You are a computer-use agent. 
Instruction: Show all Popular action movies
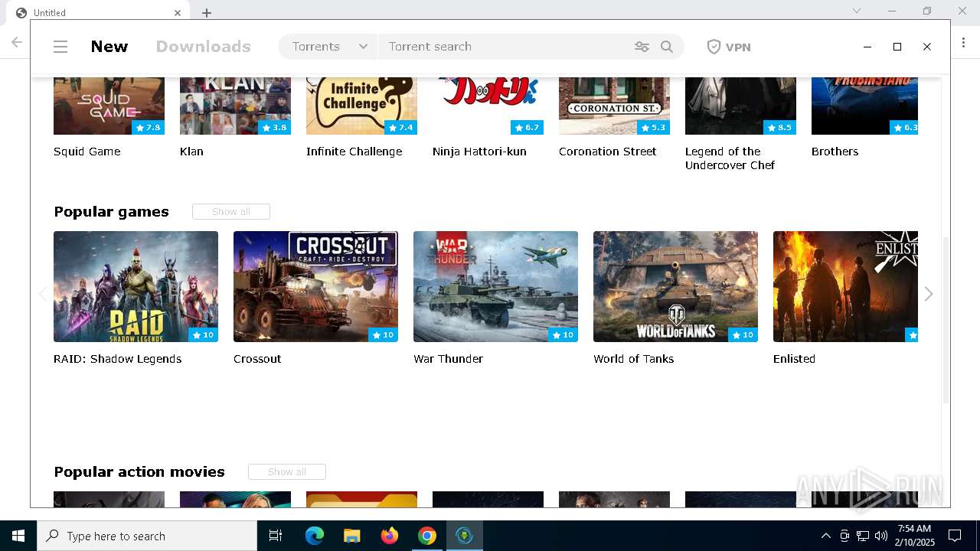click(287, 472)
